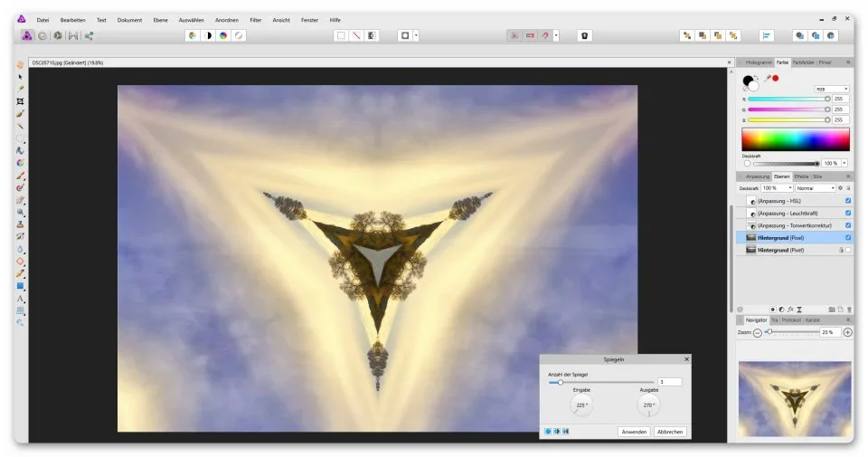Click the Anzahl der Spiegel slider
Screen dimensions: 868x457
click(600, 382)
